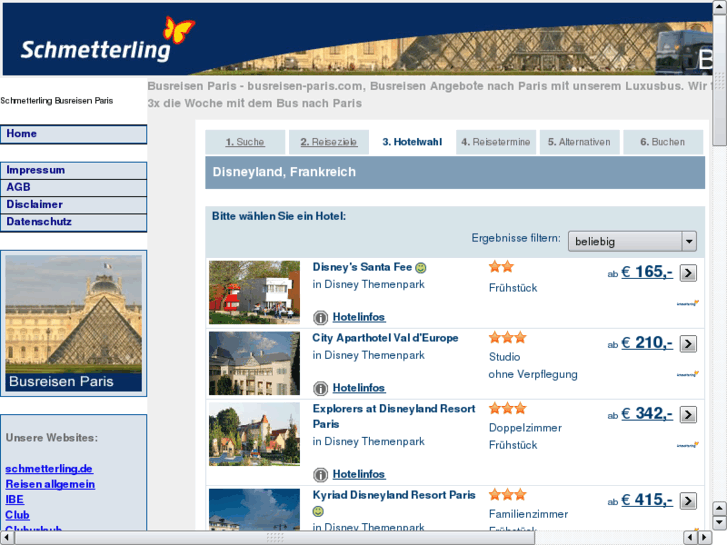
Task: Click arrow button next to € 210,- price
Action: (688, 344)
